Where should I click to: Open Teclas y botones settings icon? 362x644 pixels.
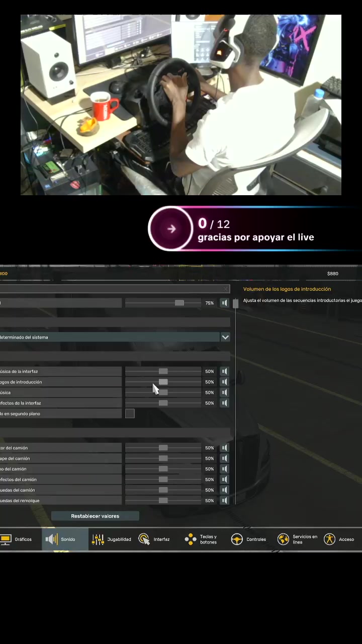coord(191,539)
